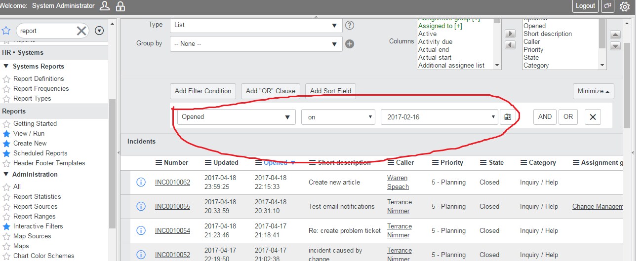Toggle favorite star for Interactive Filters
Image resolution: width=644 pixels, height=261 pixels.
[6, 226]
